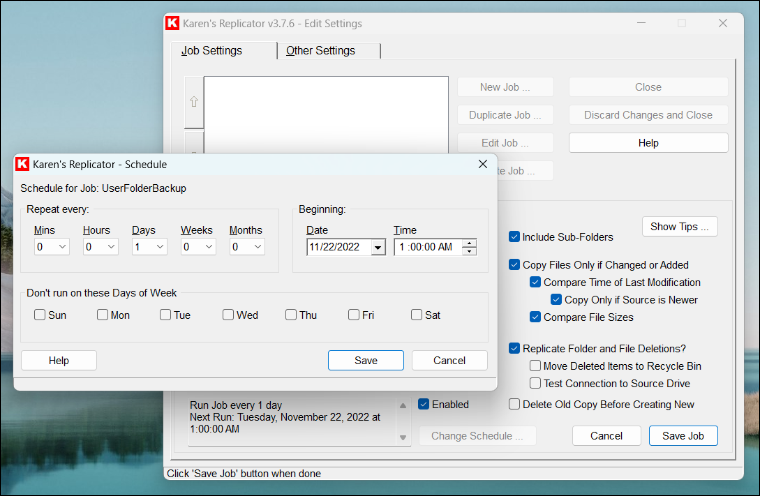Check the Mon exclusion checkbox
Viewport: 760px width, 496px height.
point(102,315)
